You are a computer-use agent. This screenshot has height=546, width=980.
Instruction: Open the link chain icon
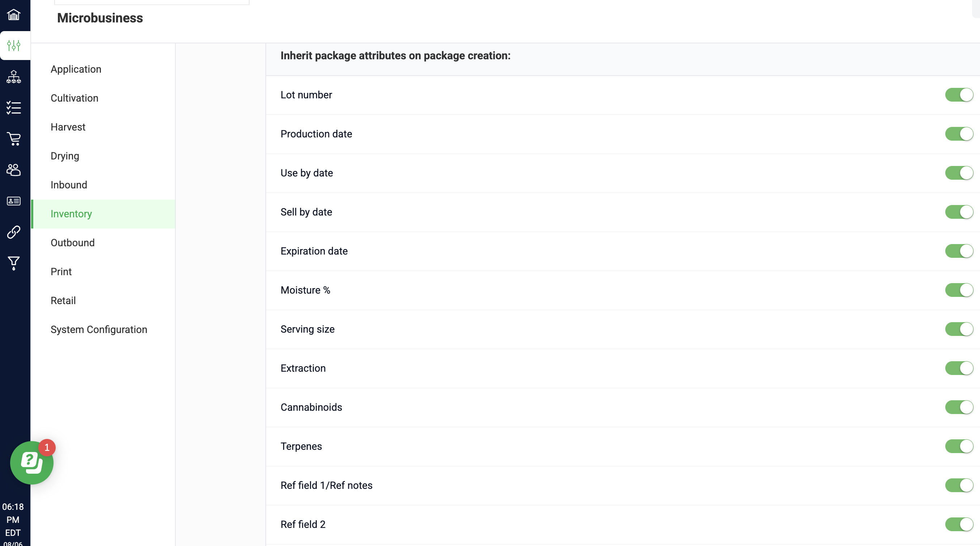14,232
